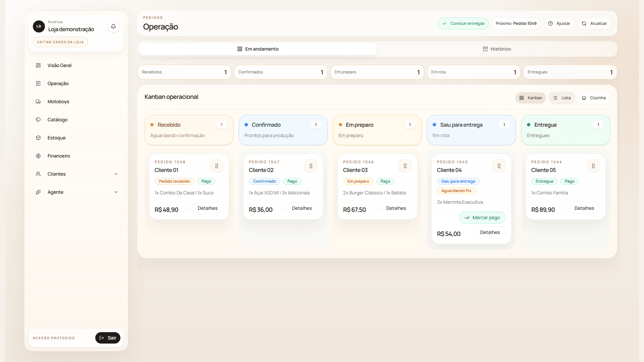Click the Clientes people icon
This screenshot has height=362, width=644.
tap(38, 174)
